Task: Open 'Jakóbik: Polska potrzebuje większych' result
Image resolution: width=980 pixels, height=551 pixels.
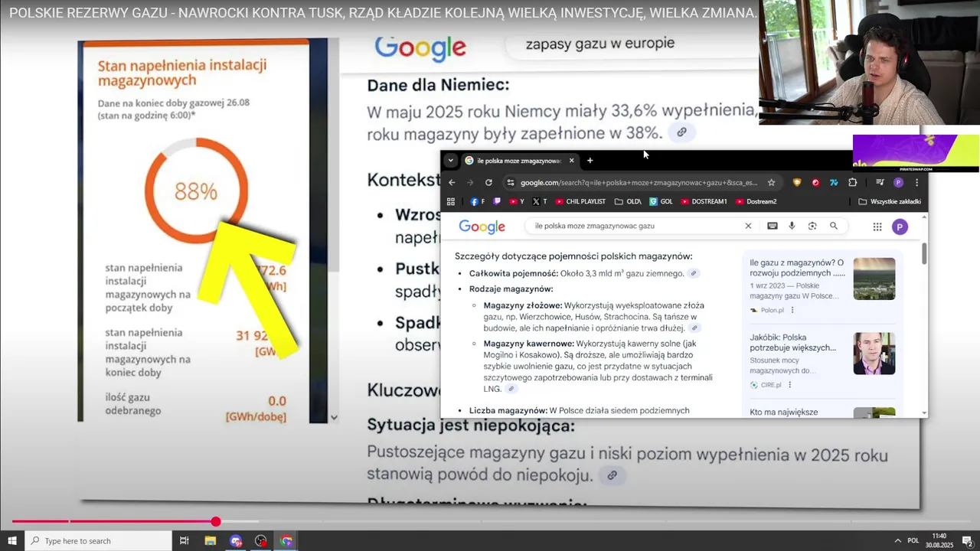Action: click(x=793, y=342)
